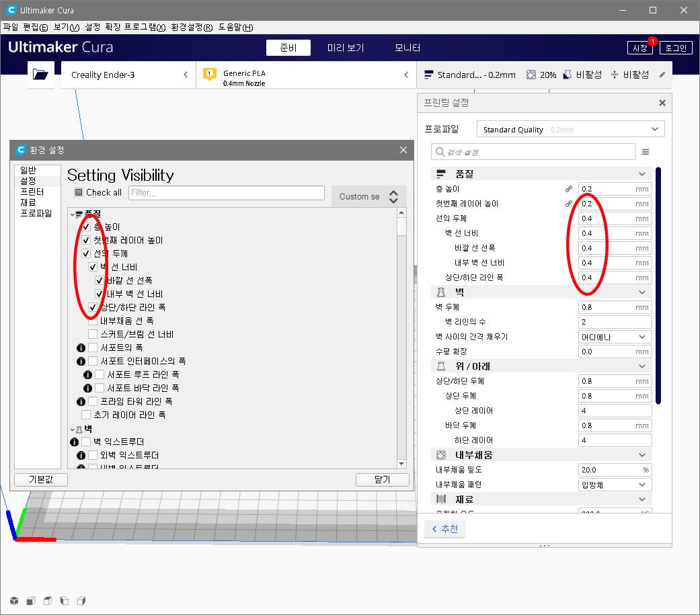Click info icon beside 서포트 인터페이스의 폭
Image resolution: width=700 pixels, height=615 pixels.
(x=81, y=361)
